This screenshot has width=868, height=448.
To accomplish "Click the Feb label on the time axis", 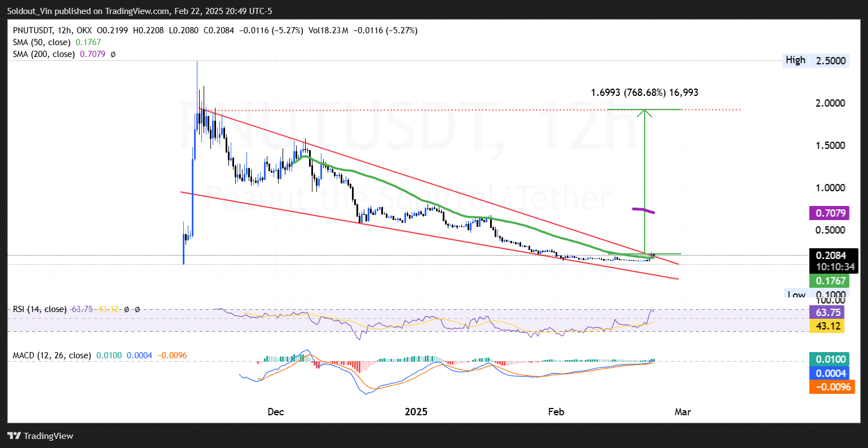I will (x=556, y=412).
